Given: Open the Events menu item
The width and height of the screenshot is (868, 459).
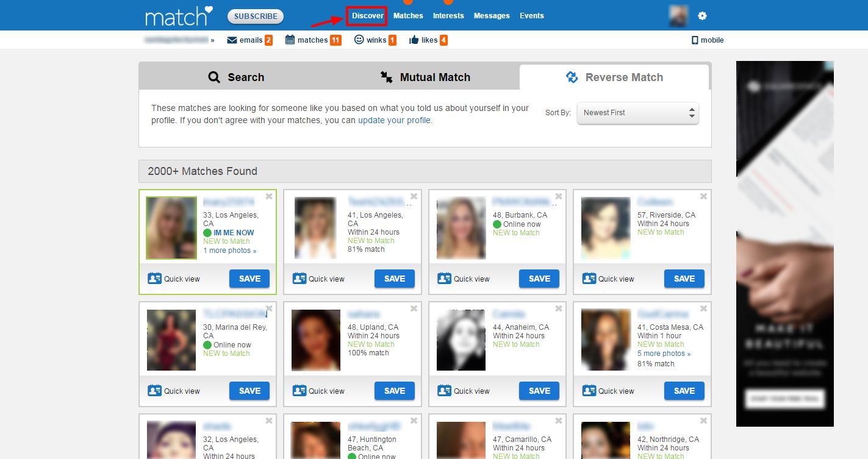Looking at the screenshot, I should [531, 16].
